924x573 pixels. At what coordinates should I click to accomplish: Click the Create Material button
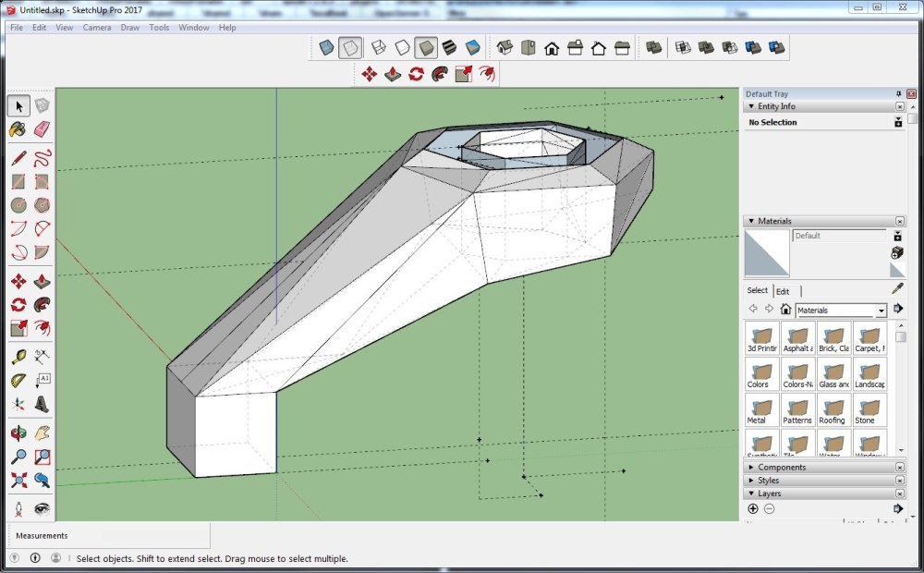click(897, 253)
